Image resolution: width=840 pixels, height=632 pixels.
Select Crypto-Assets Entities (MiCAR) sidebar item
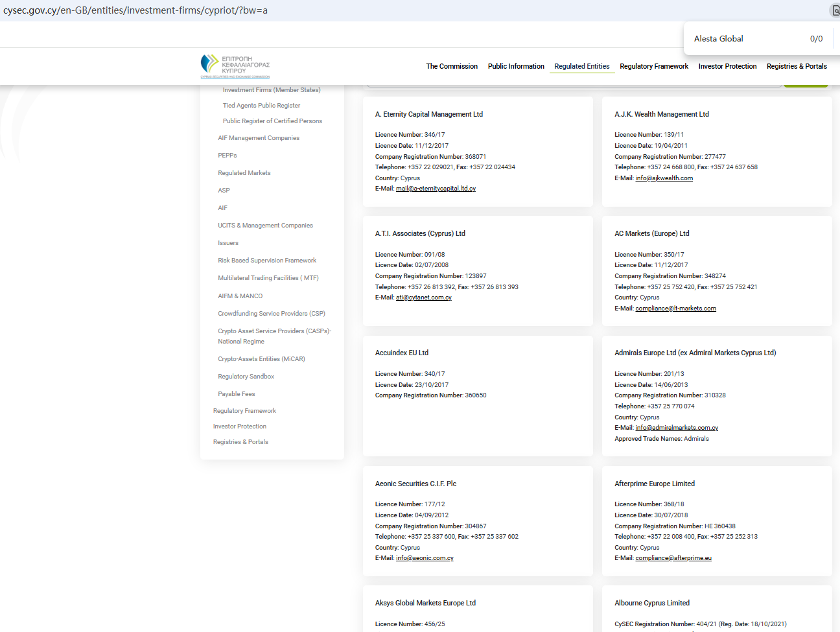(261, 359)
